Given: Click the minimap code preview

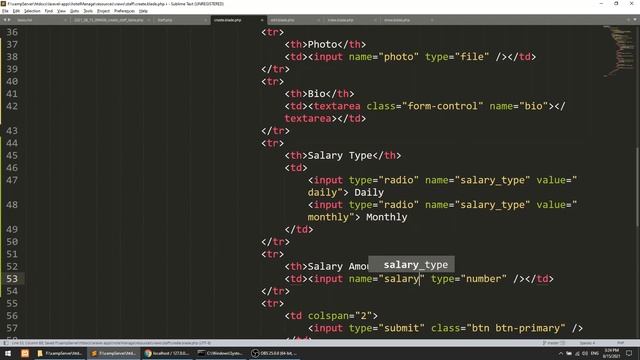Looking at the screenshot, I should (x=620, y=51).
